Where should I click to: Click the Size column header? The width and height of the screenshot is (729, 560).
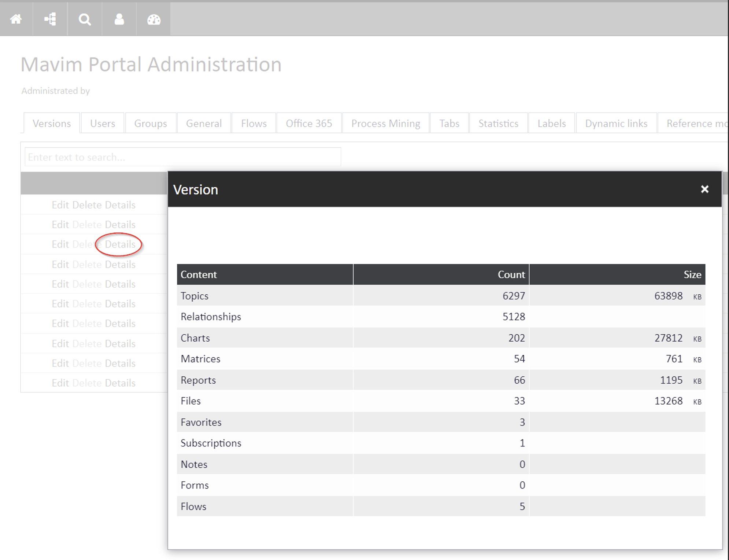617,275
